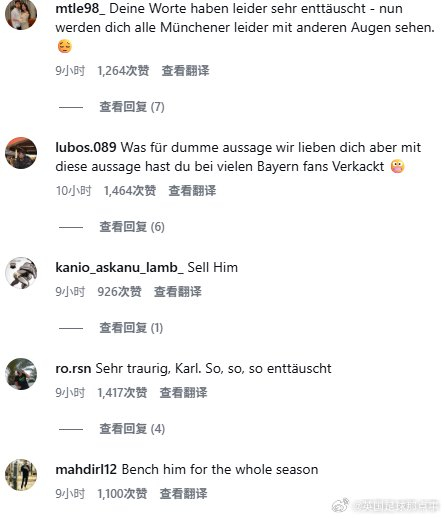View the 1,417 likes on ro.rsn comment
Image resolution: width=445 pixels, height=519 pixels.
click(122, 393)
